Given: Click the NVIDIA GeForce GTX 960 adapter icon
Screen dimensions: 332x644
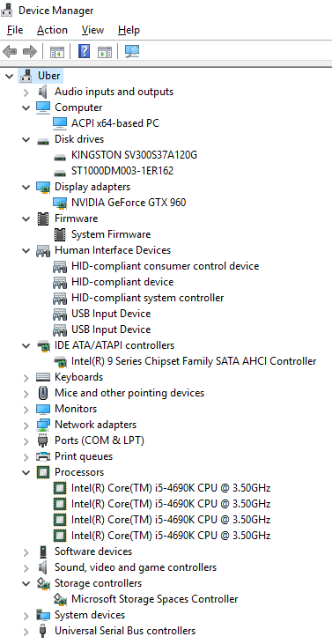Looking at the screenshot, I should click(60, 203).
